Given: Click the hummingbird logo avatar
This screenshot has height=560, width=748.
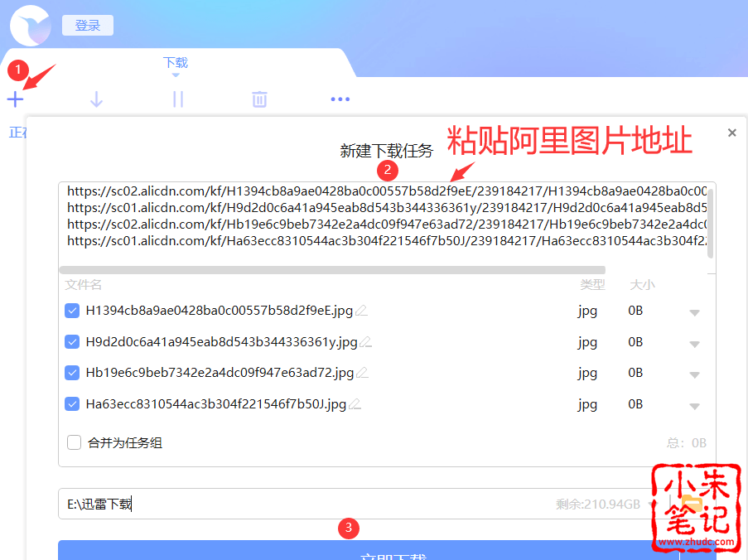Looking at the screenshot, I should click(31, 25).
